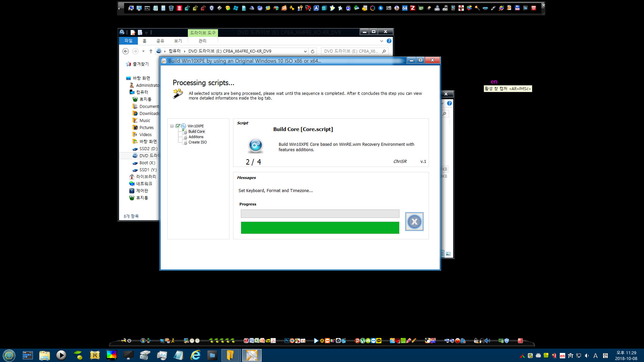This screenshot has width=644, height=362.
Task: Open Quick Access Toolbar customize dropdown
Action: 147,33
